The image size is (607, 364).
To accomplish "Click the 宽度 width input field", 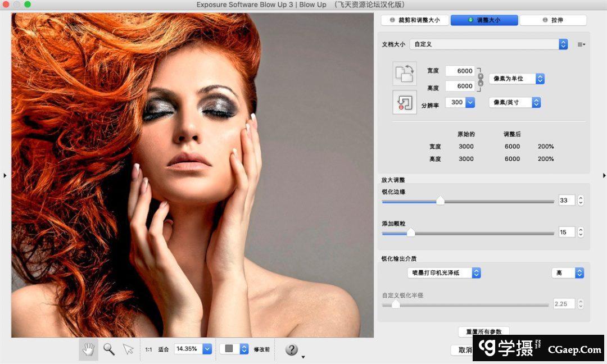I will coord(460,71).
